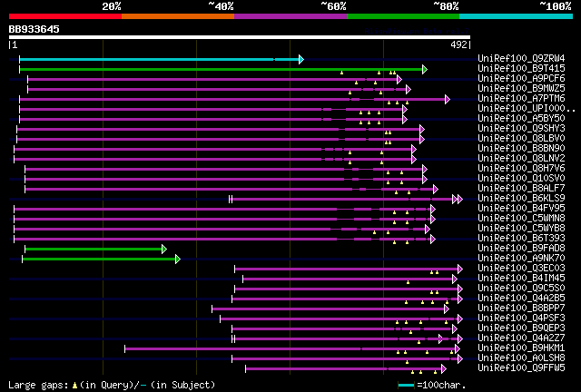Select the UniRef100_C5WYB8 label
The width and height of the screenshot is (581, 392).
pos(521,229)
